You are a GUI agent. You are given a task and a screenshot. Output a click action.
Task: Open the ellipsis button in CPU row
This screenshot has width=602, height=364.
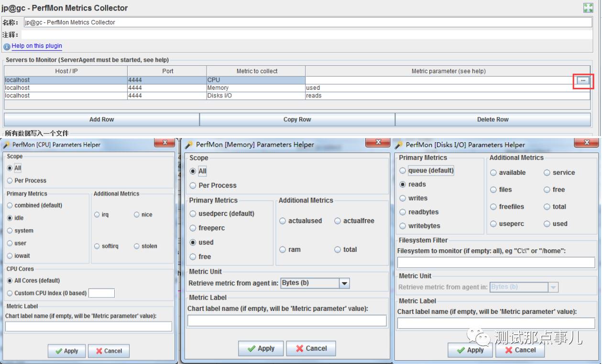pos(583,81)
